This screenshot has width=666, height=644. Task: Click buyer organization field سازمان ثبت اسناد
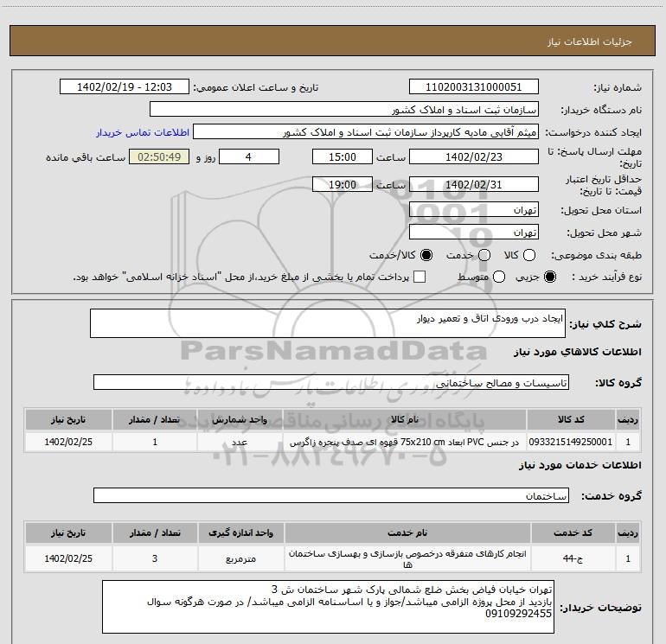[x=344, y=110]
